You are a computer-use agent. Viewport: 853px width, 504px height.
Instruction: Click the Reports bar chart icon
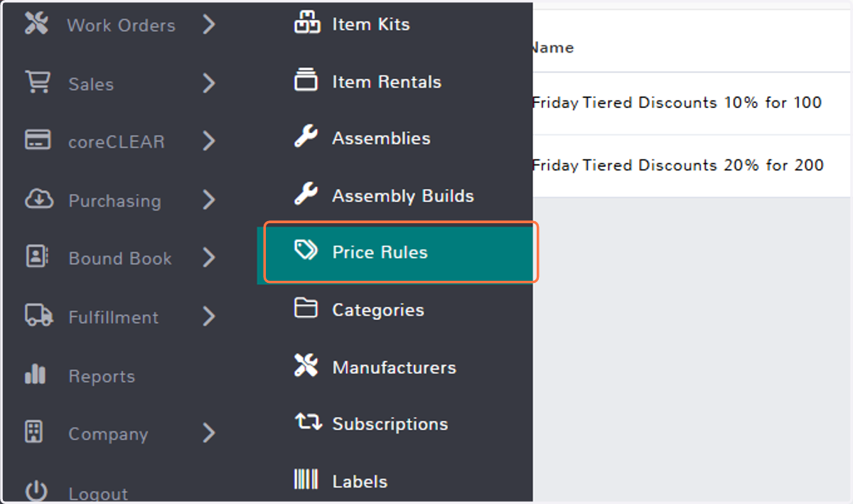[35, 374]
